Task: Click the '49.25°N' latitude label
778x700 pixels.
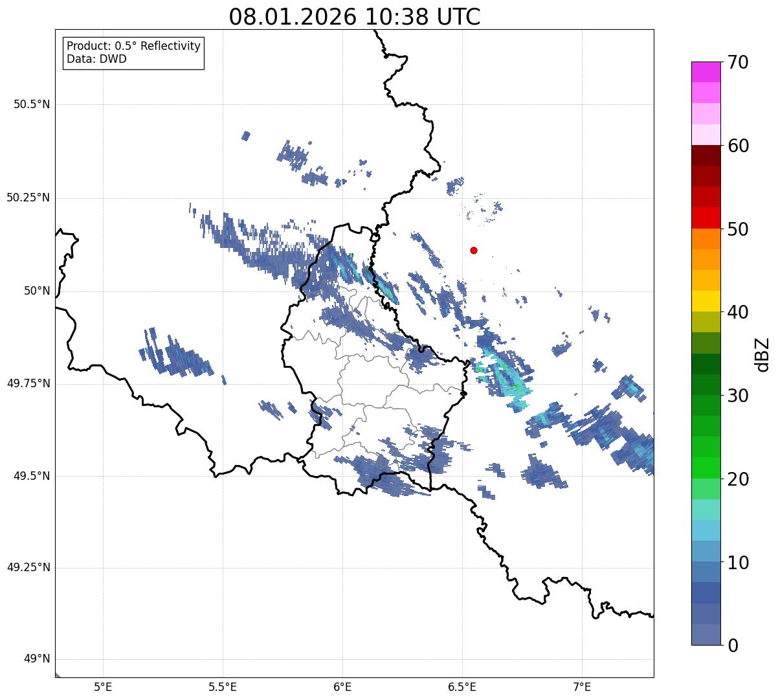Action: (x=28, y=567)
